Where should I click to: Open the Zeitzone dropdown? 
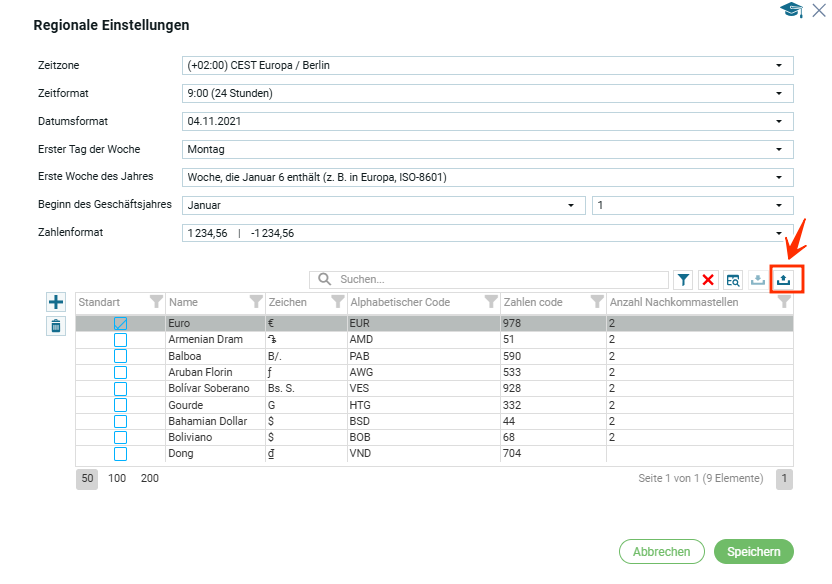pyautogui.click(x=487, y=66)
